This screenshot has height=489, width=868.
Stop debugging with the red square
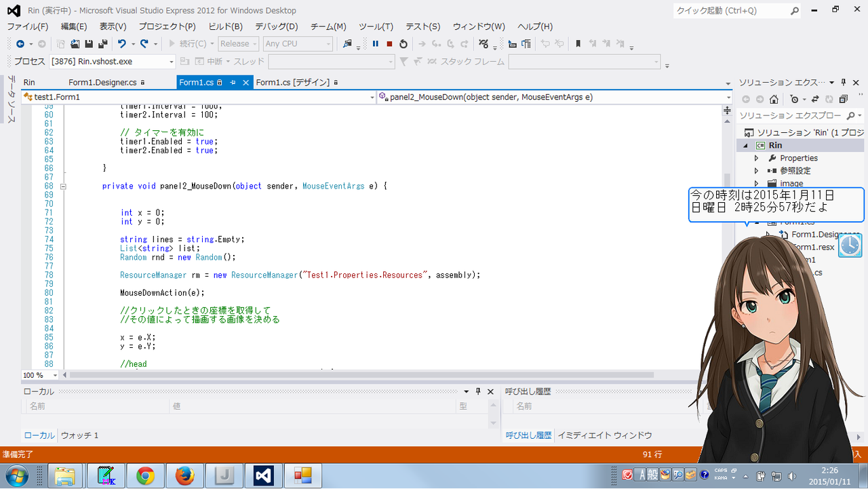tap(389, 44)
